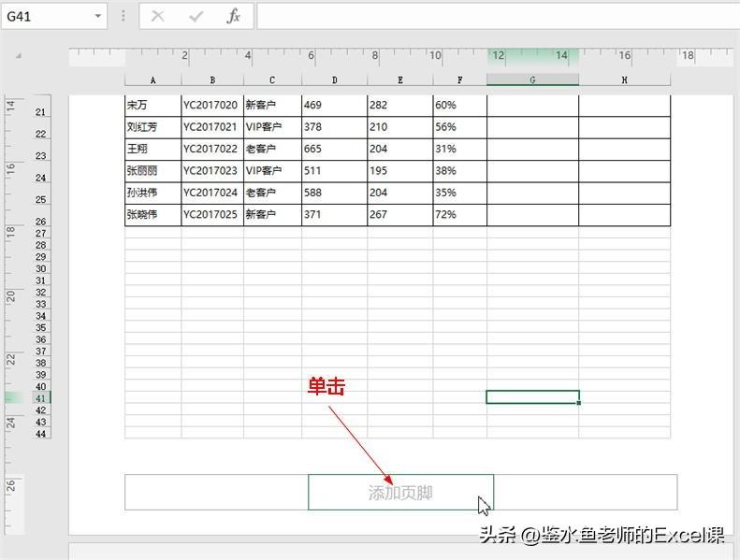This screenshot has width=740, height=560.
Task: Open the Name Box dropdown arrow
Action: (97, 17)
